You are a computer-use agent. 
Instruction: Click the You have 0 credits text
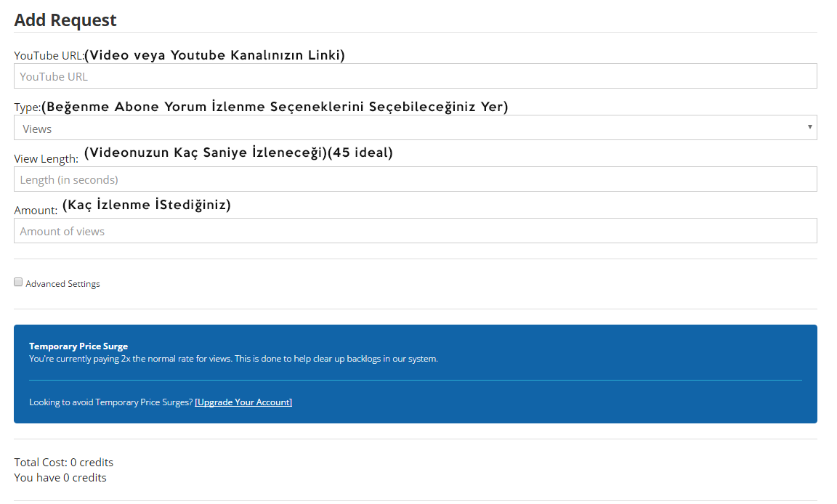(60, 478)
